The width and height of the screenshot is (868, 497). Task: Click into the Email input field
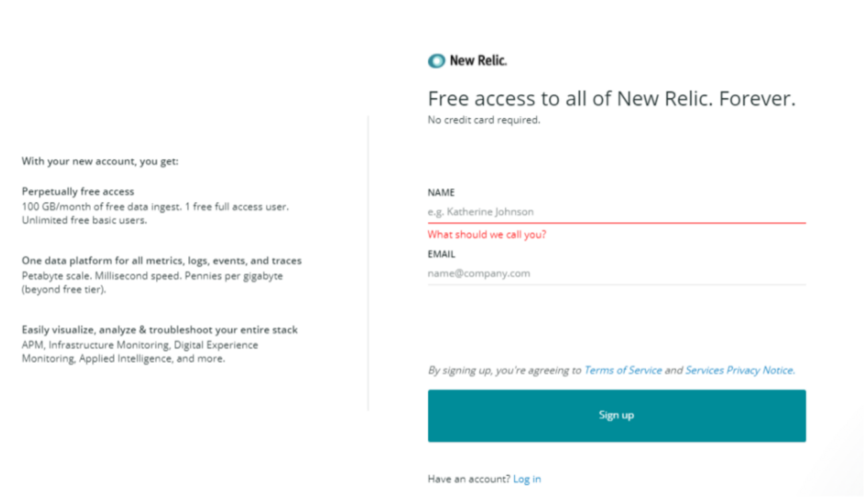pyautogui.click(x=616, y=273)
